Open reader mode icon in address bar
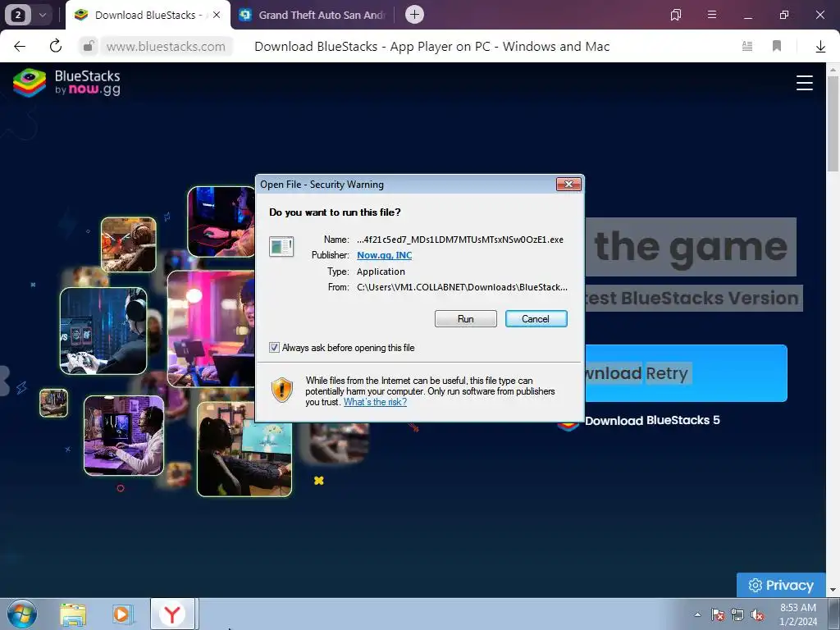 (x=746, y=47)
